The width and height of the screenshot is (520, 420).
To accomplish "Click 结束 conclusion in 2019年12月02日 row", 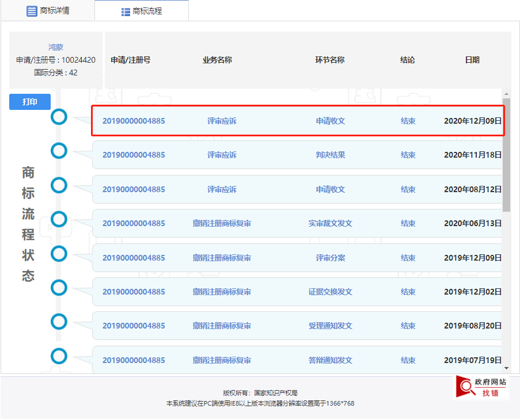I will tap(408, 292).
